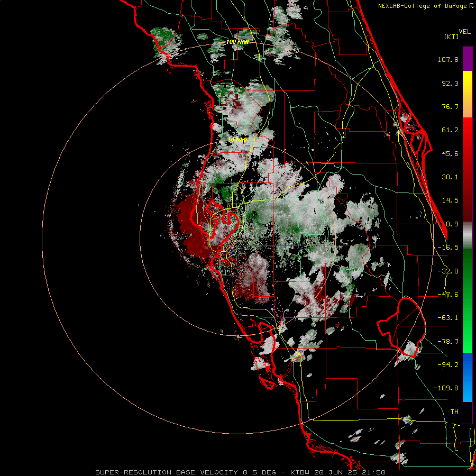Click the KTBW 20 JUN 25 21:50 timestamp
Screen dimensions: 476x476
click(x=338, y=472)
